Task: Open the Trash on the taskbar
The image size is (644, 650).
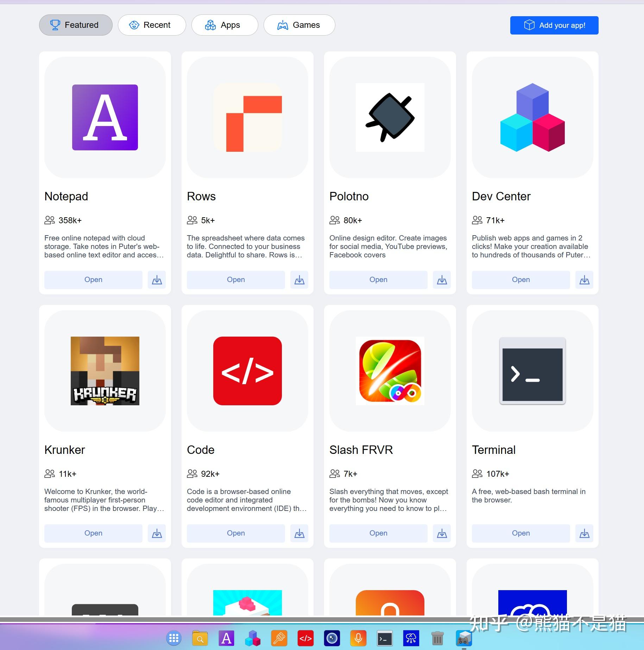Action: pyautogui.click(x=437, y=638)
